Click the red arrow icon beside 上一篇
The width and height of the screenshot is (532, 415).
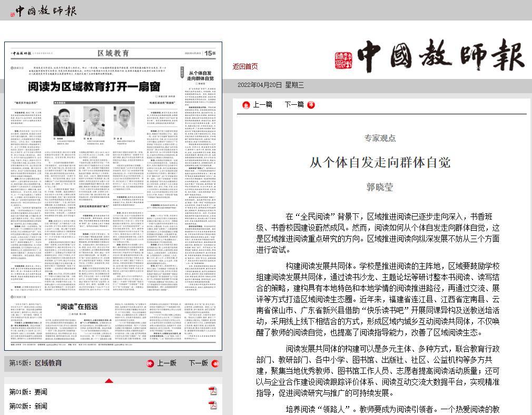pyautogui.click(x=246, y=105)
